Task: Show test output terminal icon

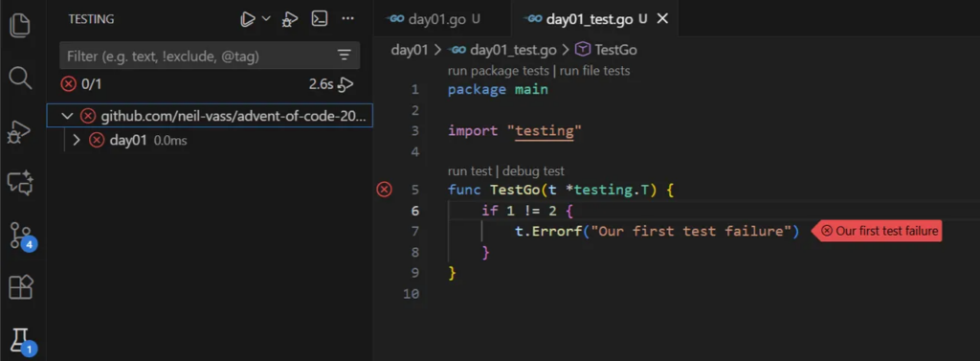Action: click(320, 19)
